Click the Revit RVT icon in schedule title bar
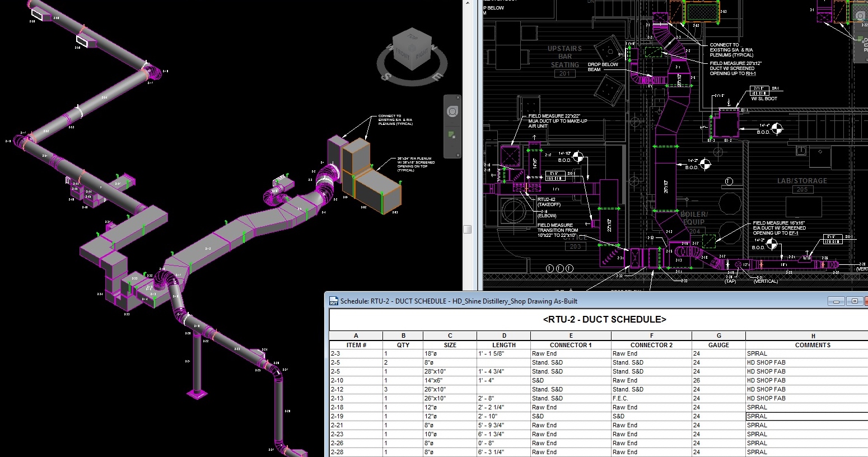 click(x=334, y=301)
